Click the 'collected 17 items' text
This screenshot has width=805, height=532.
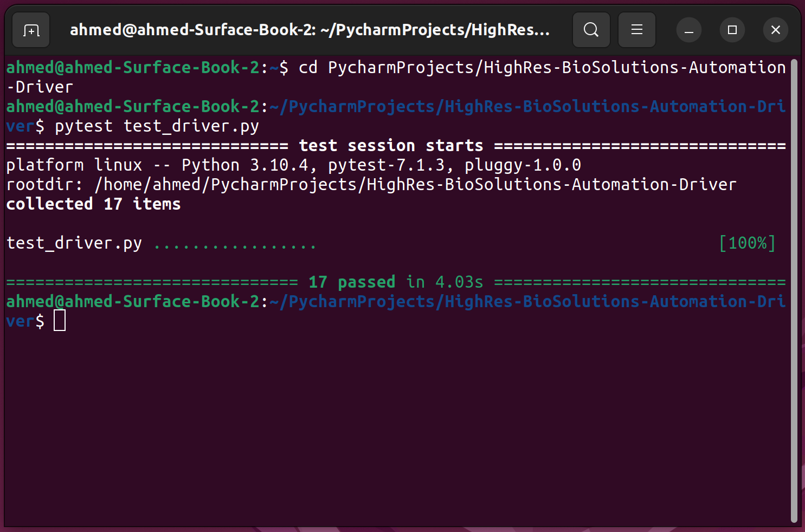pyautogui.click(x=93, y=204)
